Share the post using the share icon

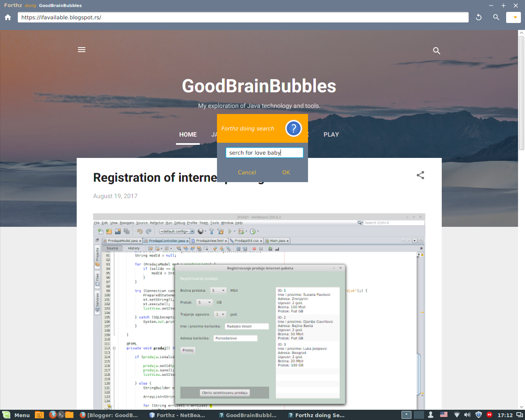click(420, 175)
